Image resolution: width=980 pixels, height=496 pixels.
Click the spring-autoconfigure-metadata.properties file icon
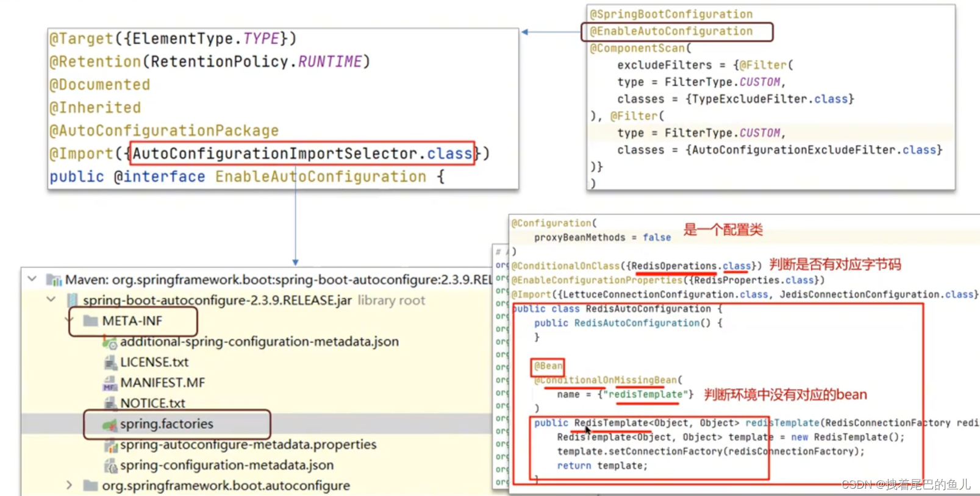coord(110,445)
